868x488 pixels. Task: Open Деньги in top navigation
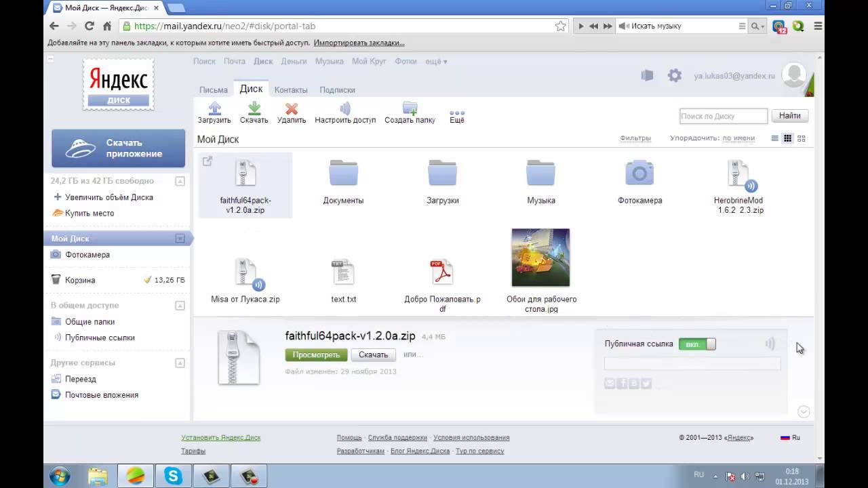point(294,61)
